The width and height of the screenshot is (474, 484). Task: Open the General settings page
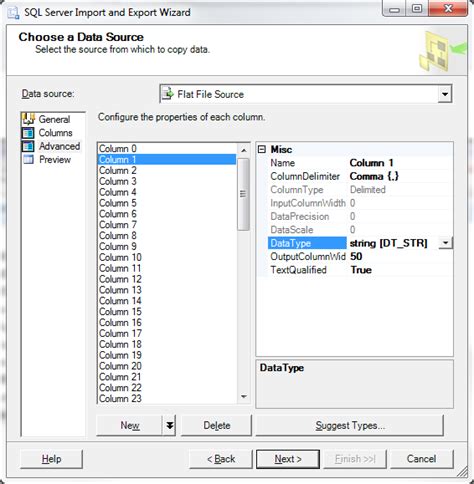(x=54, y=119)
